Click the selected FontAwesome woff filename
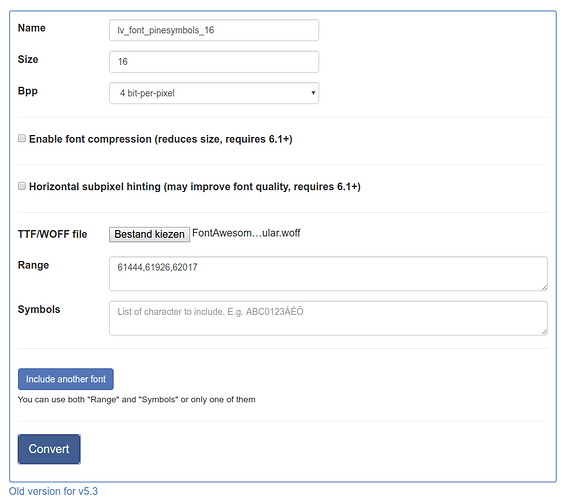The width and height of the screenshot is (562, 500). coord(246,233)
